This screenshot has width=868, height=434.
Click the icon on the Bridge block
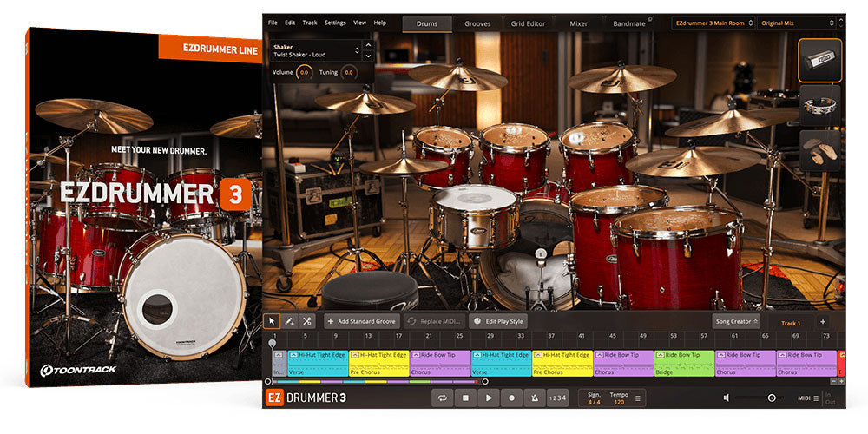(661, 355)
